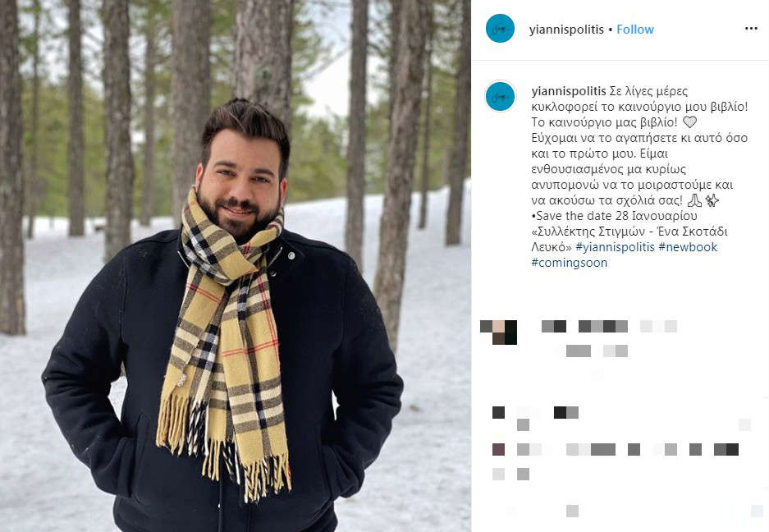This screenshot has height=532, width=769.
Task: Open the profile avatar in the post header
Action: (x=500, y=29)
